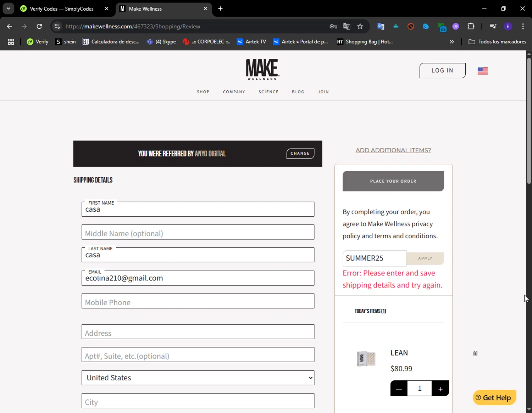Click the address bar URL
Image resolution: width=532 pixels, height=413 pixels.
click(133, 27)
